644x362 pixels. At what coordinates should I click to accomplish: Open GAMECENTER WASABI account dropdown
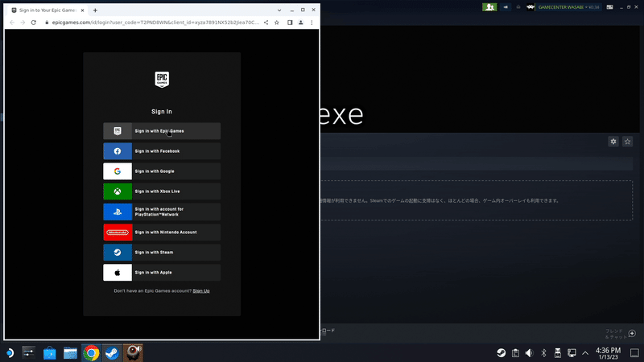point(568,7)
